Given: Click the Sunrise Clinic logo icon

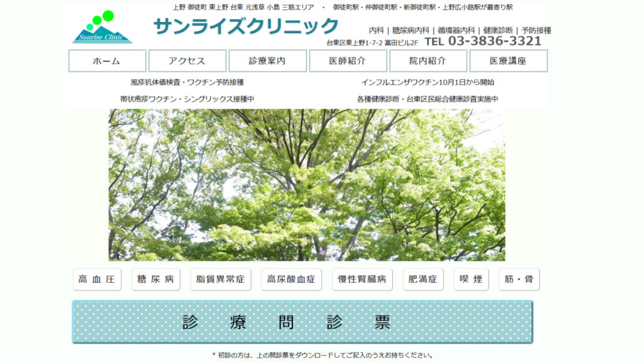Looking at the screenshot, I should point(103,27).
